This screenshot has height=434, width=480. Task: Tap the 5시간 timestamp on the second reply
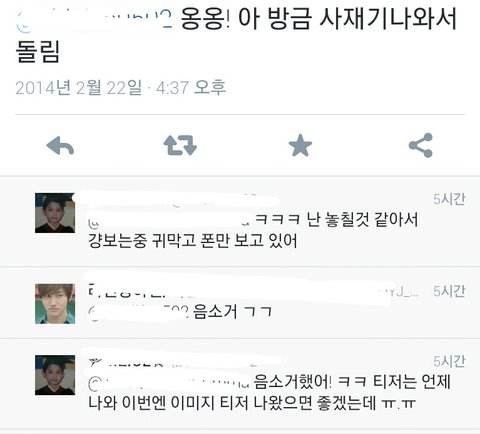click(449, 291)
